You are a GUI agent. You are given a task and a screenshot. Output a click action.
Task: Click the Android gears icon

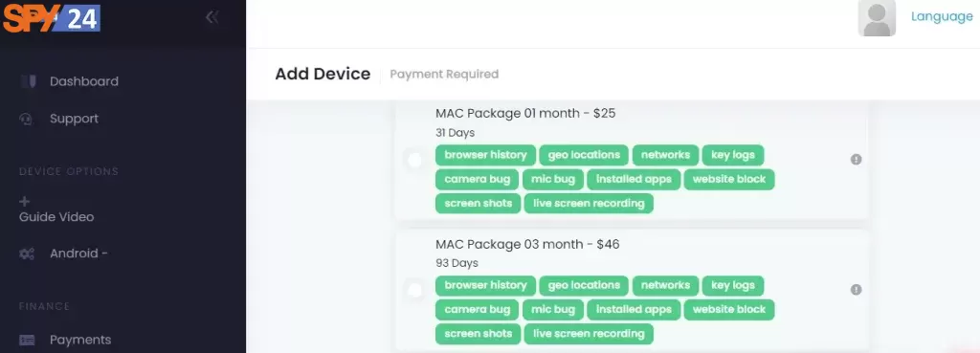(x=27, y=254)
